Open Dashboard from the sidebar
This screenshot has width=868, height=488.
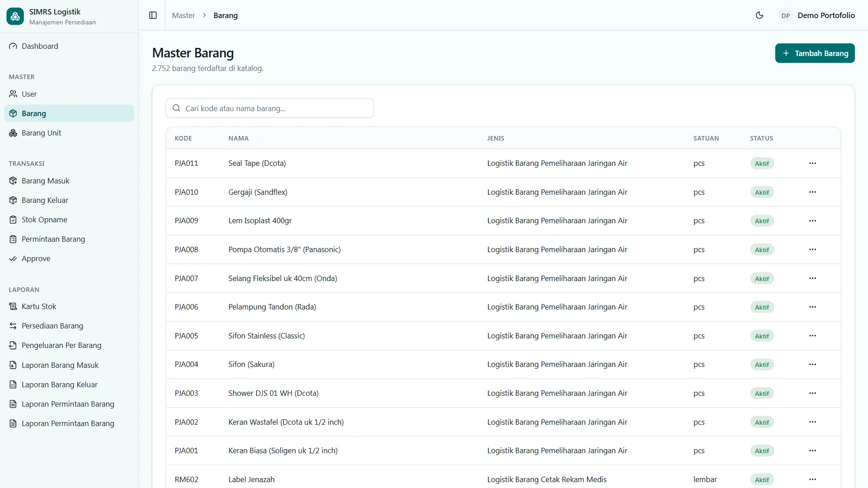[69, 46]
